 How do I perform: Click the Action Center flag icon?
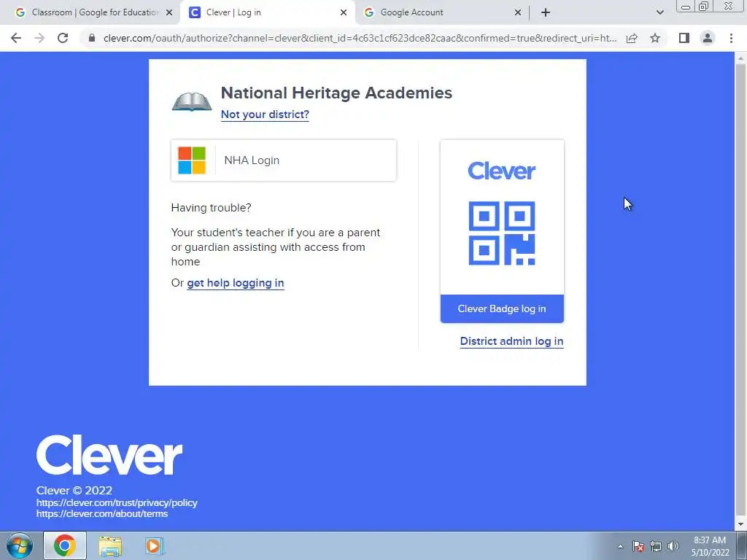pyautogui.click(x=638, y=546)
